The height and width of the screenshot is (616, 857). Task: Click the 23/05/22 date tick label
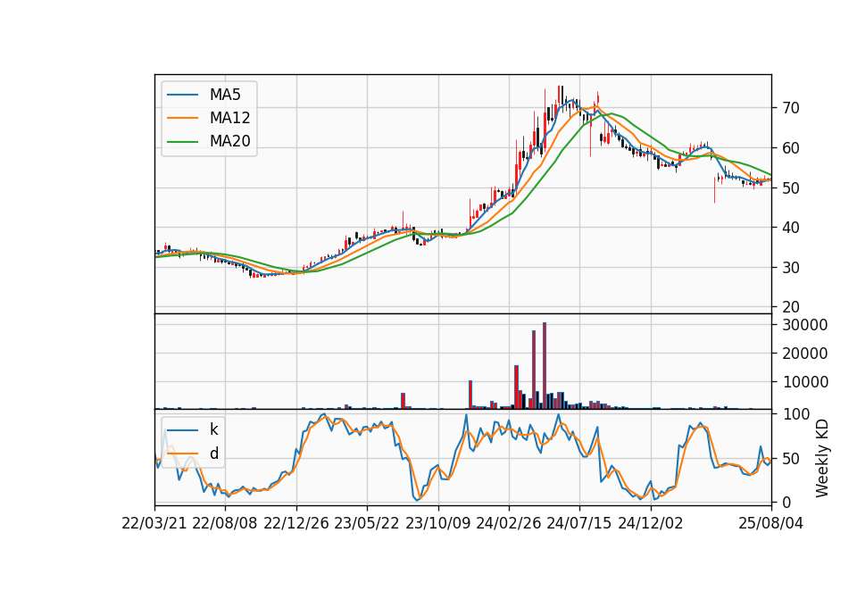(x=367, y=523)
